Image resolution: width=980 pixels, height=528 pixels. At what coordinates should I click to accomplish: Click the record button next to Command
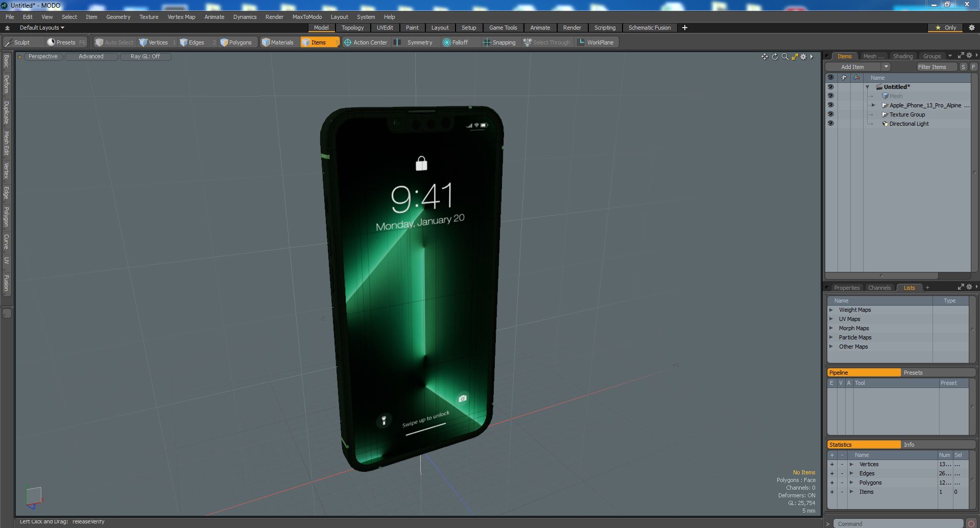(971, 523)
